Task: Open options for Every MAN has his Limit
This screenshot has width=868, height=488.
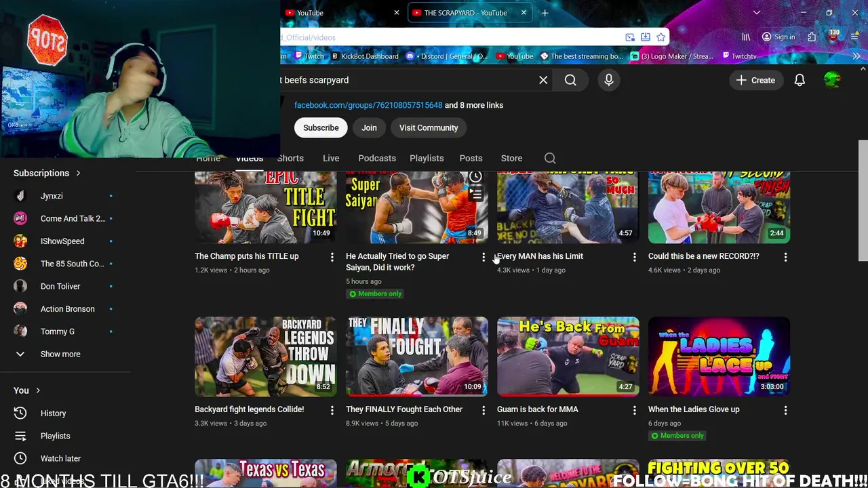Action: coord(634,257)
